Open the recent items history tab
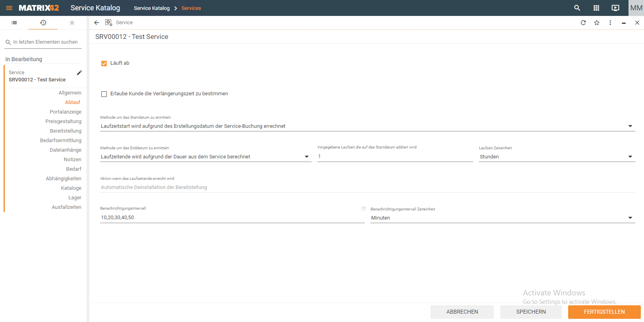The height and width of the screenshot is (322, 644). (43, 23)
